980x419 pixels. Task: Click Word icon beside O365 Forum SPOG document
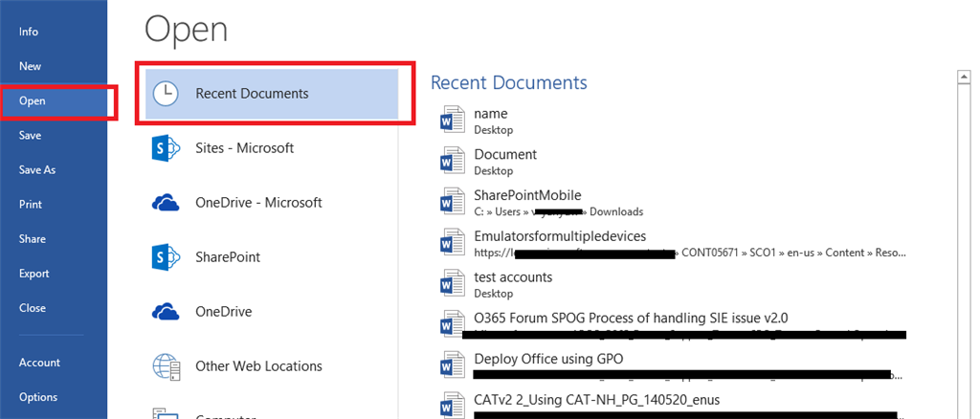453,324
